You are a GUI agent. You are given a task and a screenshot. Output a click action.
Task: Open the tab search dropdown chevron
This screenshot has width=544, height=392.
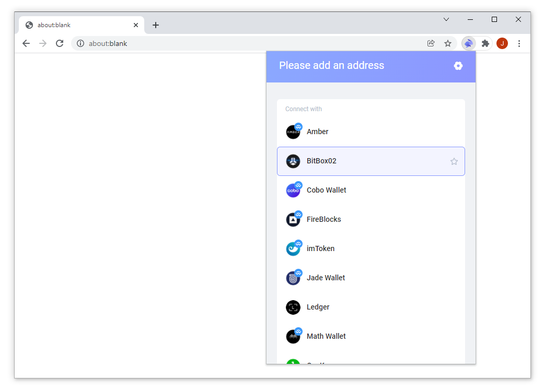point(446,19)
